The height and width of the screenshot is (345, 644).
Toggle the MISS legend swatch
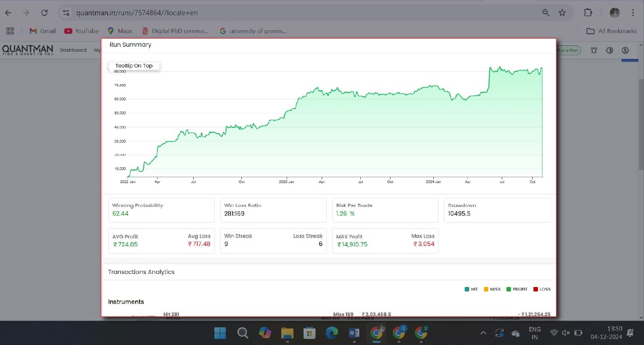[x=486, y=289]
